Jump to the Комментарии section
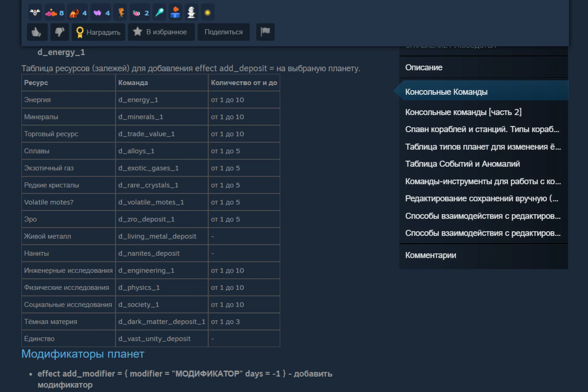The height and width of the screenshot is (392, 588). click(430, 255)
